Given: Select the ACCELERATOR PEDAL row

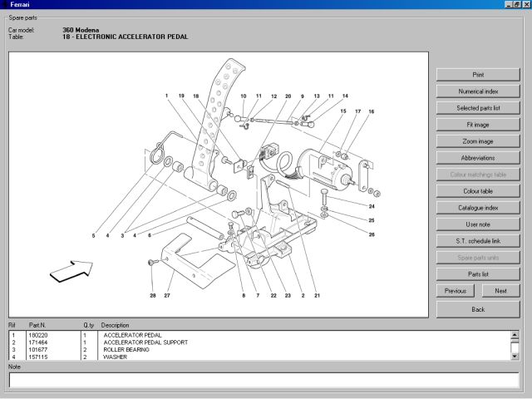Looking at the screenshot, I should coord(259,335).
